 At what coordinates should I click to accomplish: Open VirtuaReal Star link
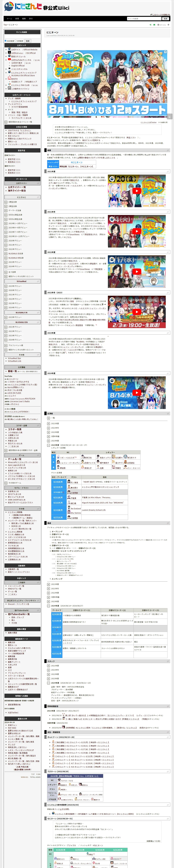14,358
